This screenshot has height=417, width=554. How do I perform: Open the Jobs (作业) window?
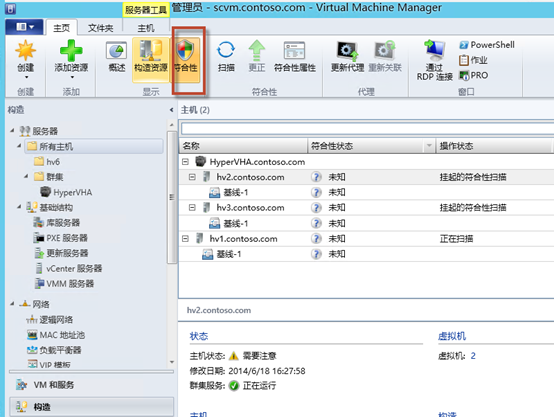473,60
